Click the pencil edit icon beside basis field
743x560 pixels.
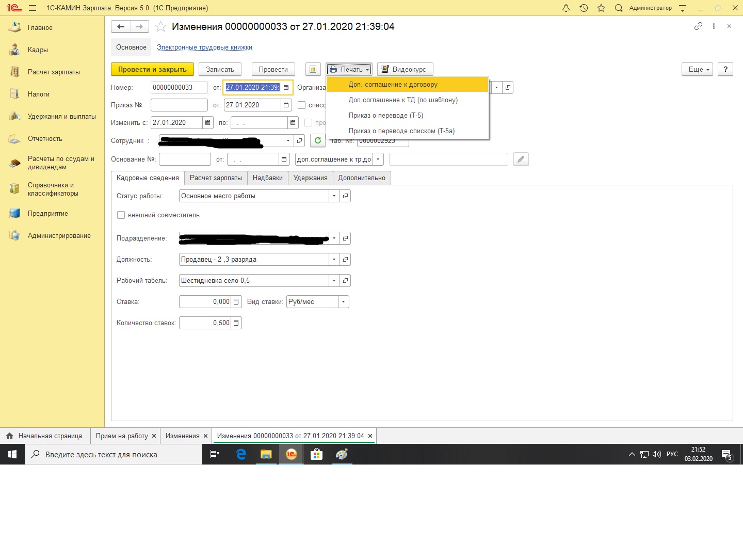[521, 159]
